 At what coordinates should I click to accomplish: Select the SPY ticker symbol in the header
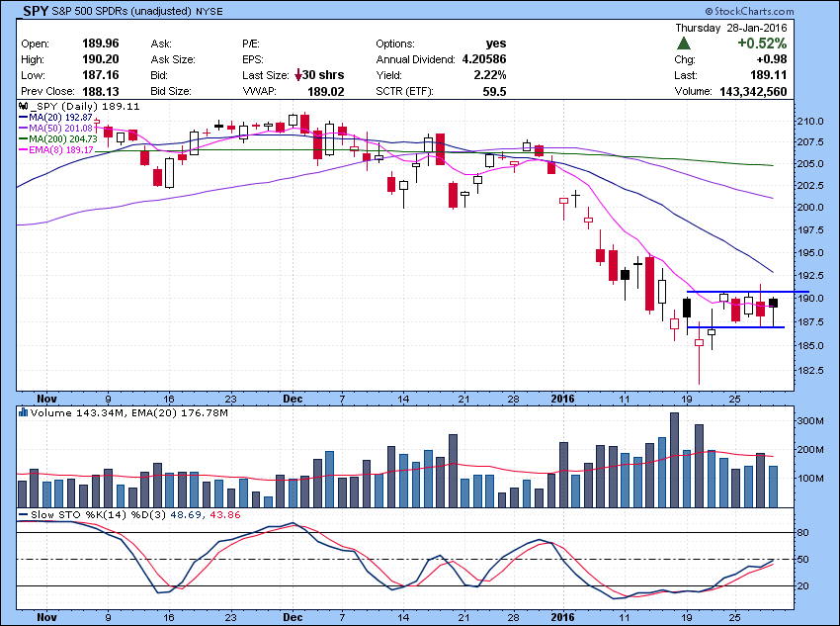36,10
